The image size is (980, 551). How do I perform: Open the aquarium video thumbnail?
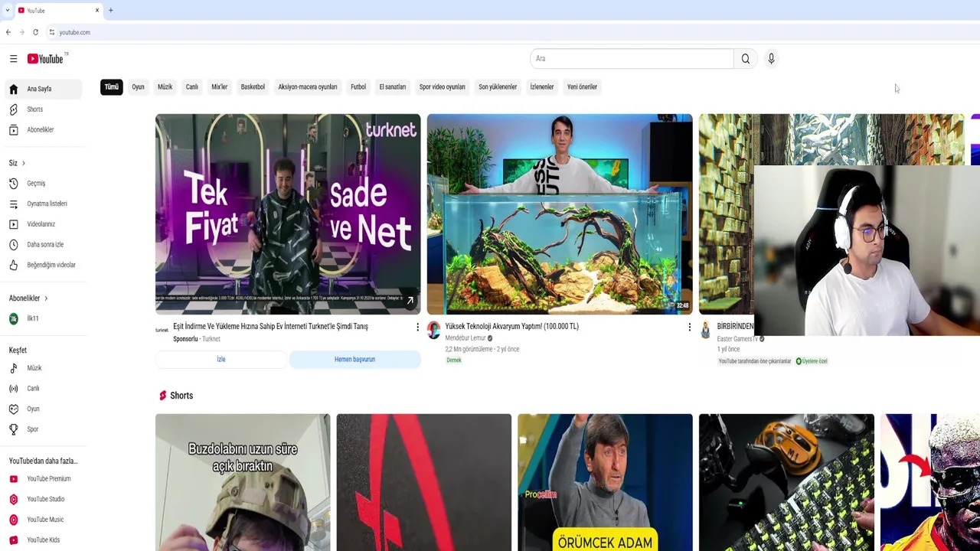pos(560,214)
